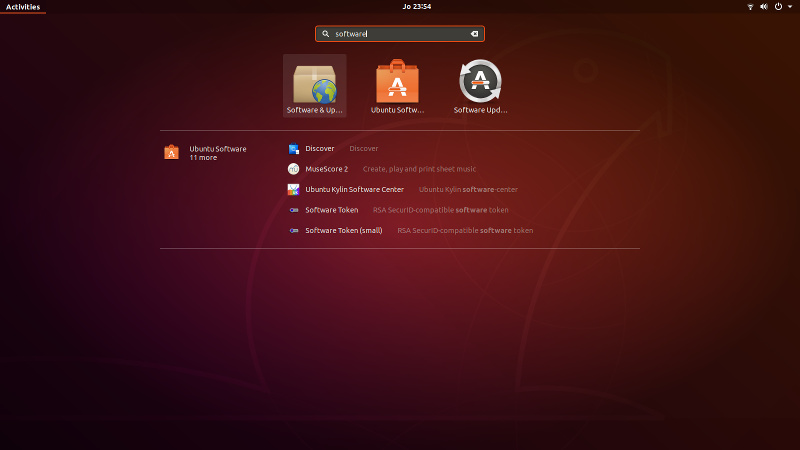Click the Software Token (small) result icon
This screenshot has width=800, height=450.
pyautogui.click(x=293, y=231)
